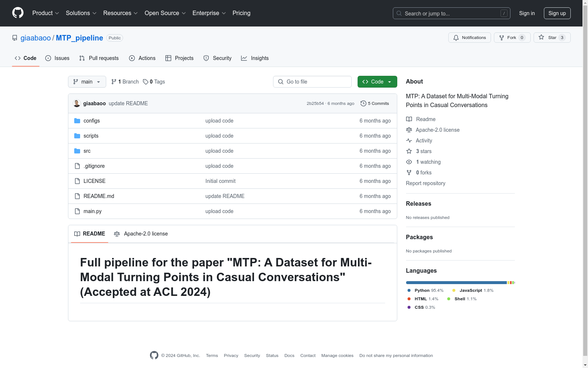Screen dimensions: 588x368
Task: Click the fork icon in Fork button
Action: pos(502,38)
